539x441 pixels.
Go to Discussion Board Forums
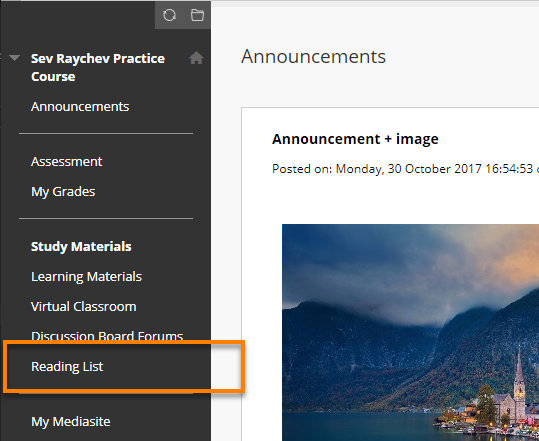click(107, 335)
